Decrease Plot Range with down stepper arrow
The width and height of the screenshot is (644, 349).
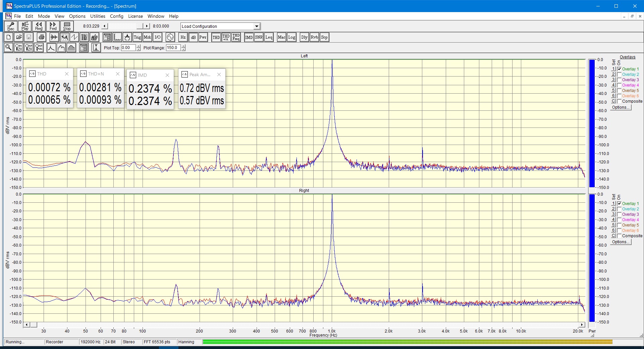tap(183, 49)
